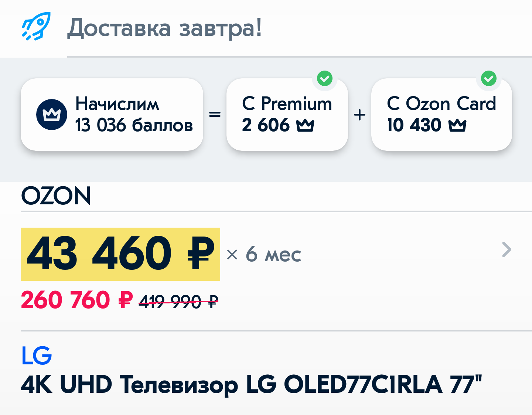Click the round crown icon beside Начислим
The height and width of the screenshot is (415, 532).
[x=52, y=115]
